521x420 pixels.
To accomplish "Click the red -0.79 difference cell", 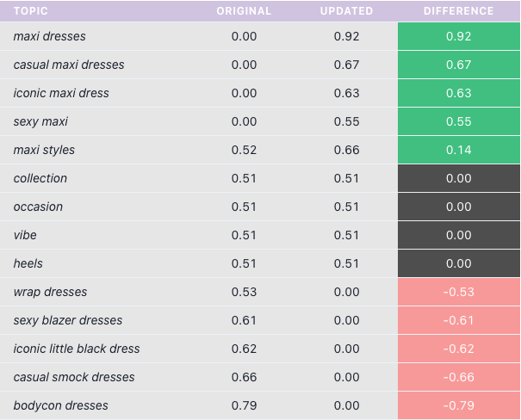I will (458, 405).
